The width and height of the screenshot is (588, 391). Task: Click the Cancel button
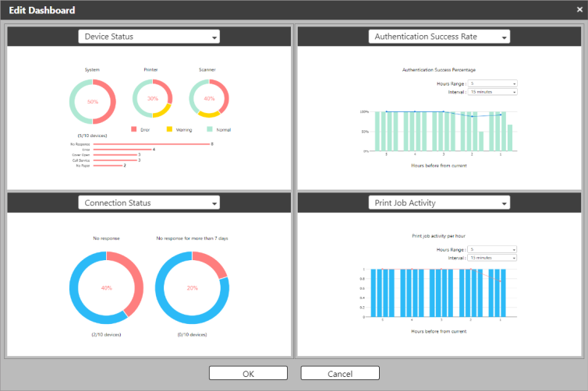point(340,373)
